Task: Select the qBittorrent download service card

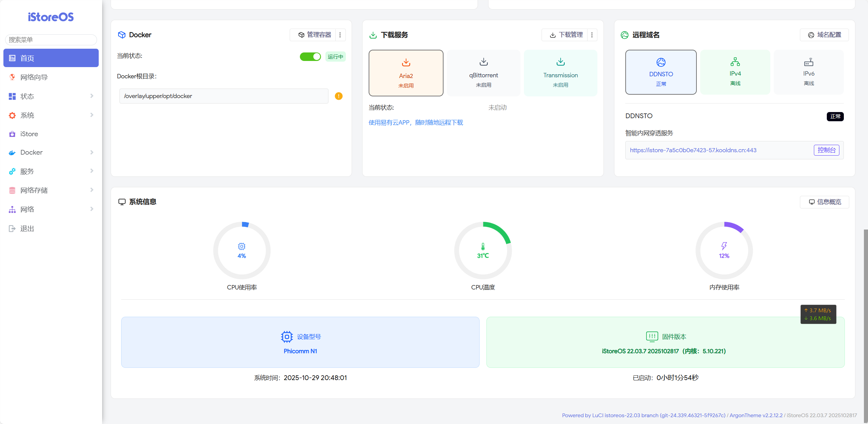Action: pos(483,73)
